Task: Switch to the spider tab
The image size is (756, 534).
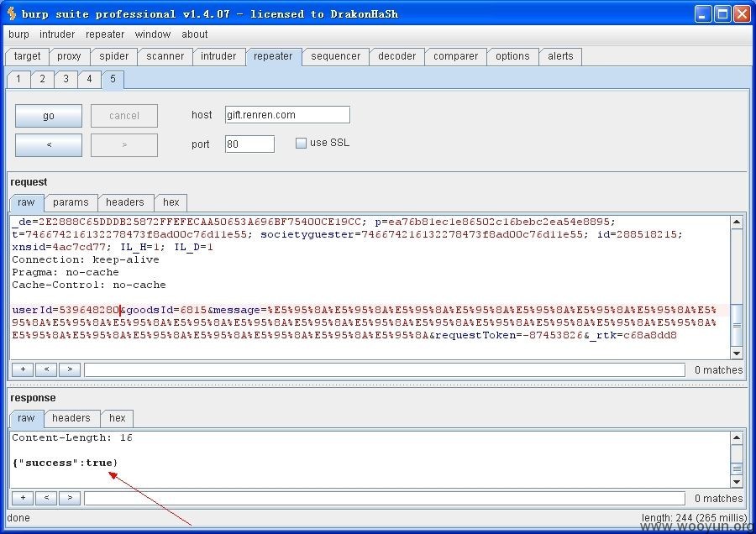Action: pos(113,56)
